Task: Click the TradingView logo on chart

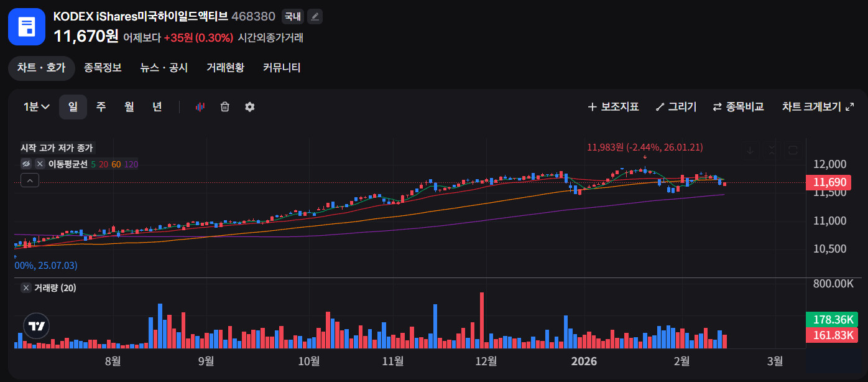Action: pyautogui.click(x=36, y=326)
